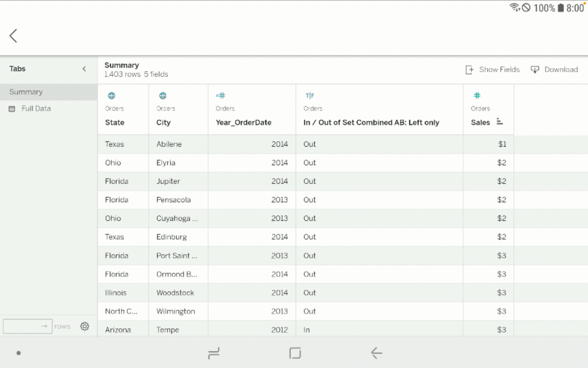Click the Year_OrderDate number type icon

(220, 95)
